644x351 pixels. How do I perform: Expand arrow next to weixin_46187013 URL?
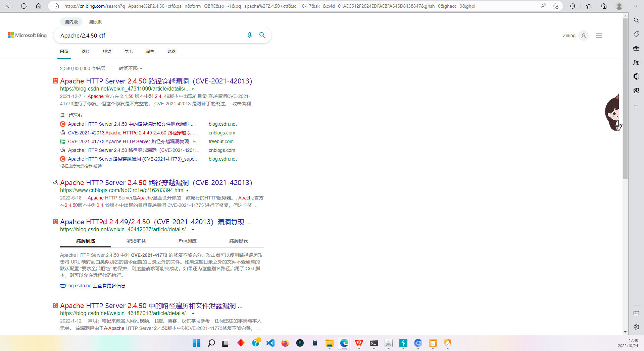(193, 314)
